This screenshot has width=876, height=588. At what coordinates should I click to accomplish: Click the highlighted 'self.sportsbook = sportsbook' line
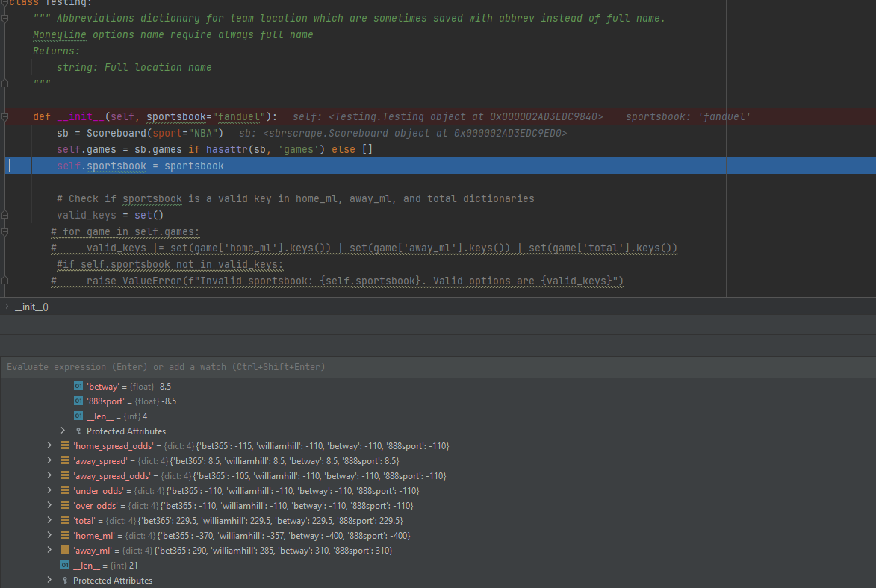(140, 166)
